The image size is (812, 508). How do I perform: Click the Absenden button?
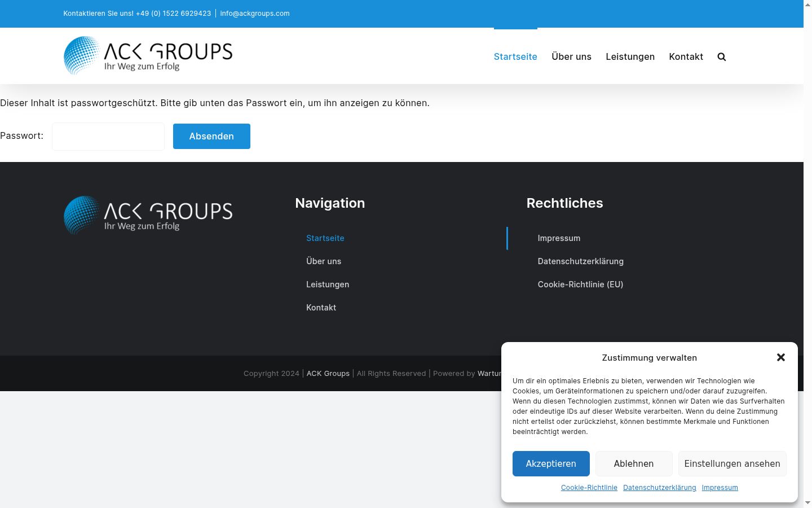211,136
